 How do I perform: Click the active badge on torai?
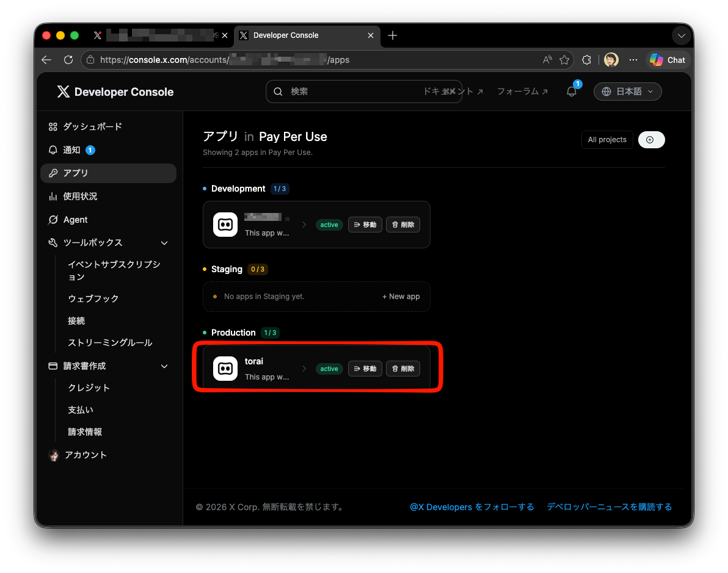point(329,369)
